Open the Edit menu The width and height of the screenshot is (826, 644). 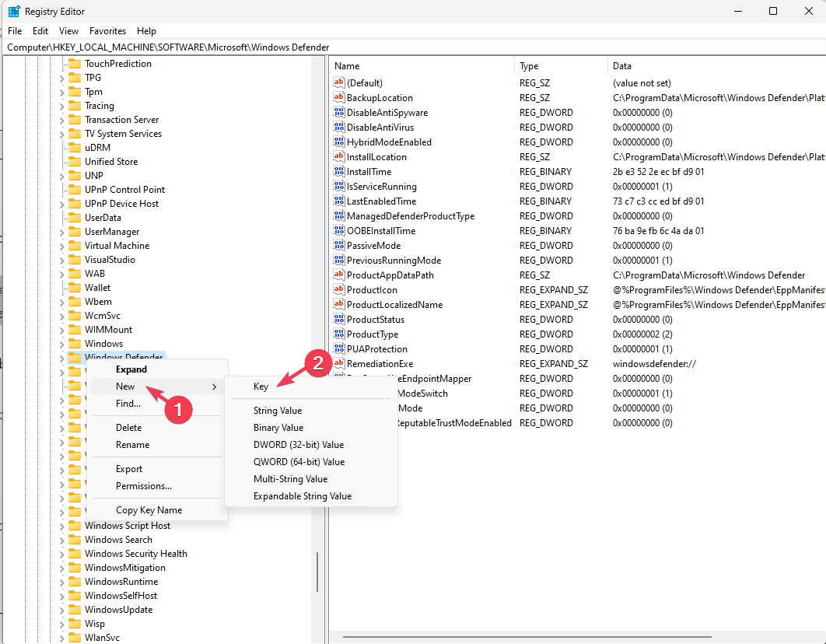click(40, 31)
